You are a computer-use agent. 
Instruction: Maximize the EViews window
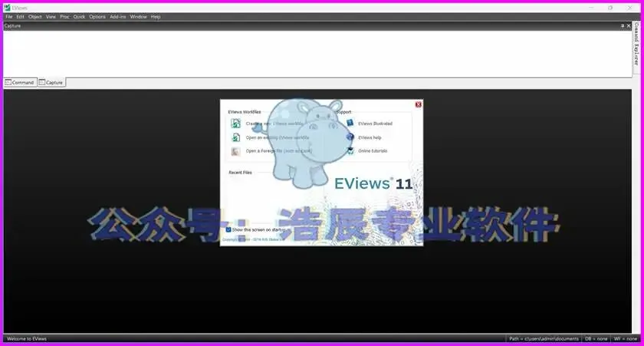tap(610, 8)
